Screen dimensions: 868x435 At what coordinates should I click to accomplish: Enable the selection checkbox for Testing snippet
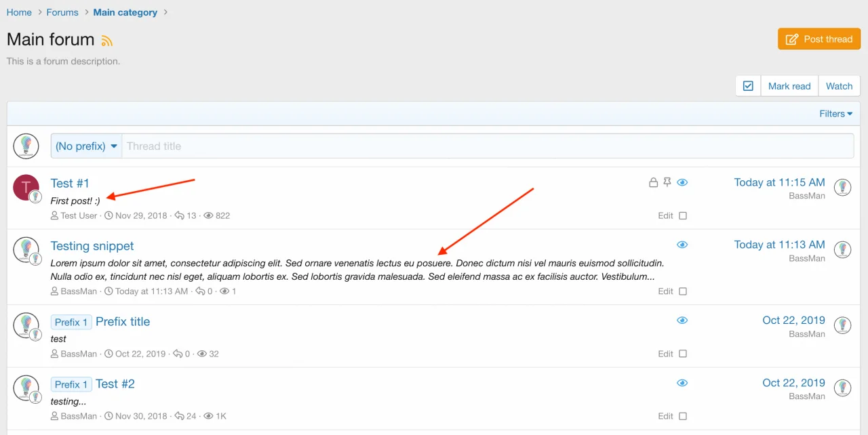(683, 291)
